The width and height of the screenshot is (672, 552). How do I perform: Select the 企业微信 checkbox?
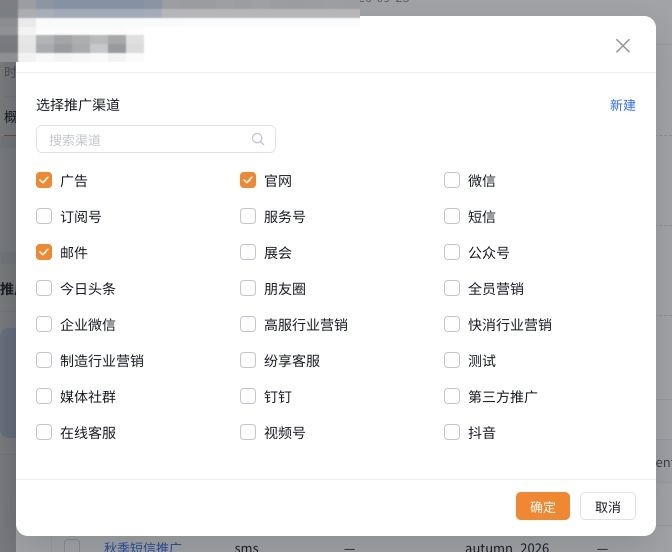click(44, 324)
